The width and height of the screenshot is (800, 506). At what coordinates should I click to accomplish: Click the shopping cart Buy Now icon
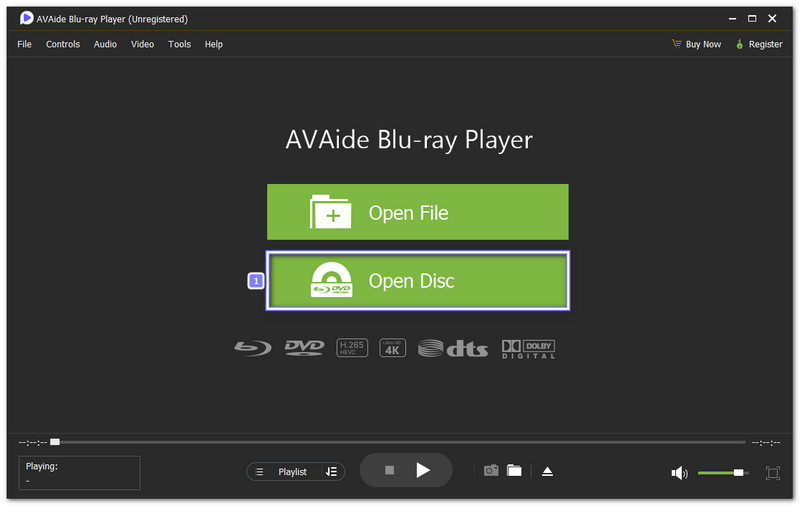tap(676, 44)
